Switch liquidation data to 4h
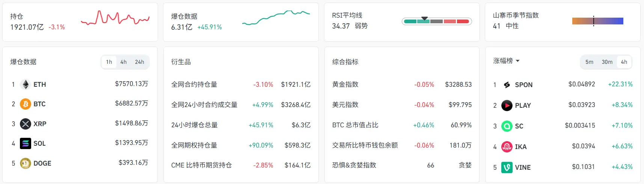Screen dimensions: 644x184 click(x=124, y=62)
